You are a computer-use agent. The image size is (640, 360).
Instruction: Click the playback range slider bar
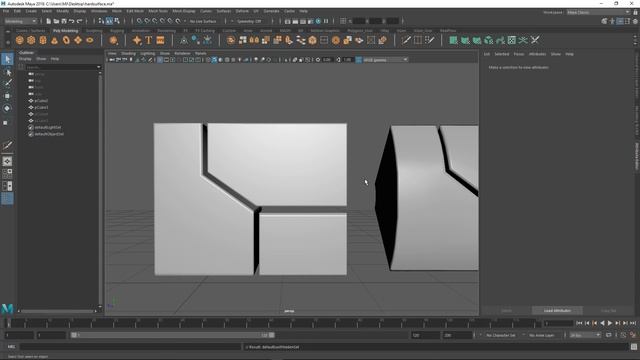coord(173,335)
